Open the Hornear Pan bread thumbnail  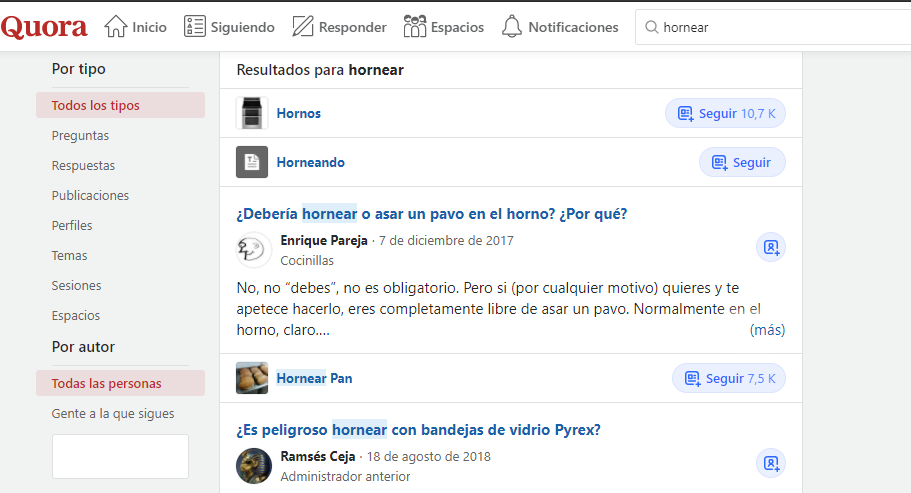[x=252, y=378]
